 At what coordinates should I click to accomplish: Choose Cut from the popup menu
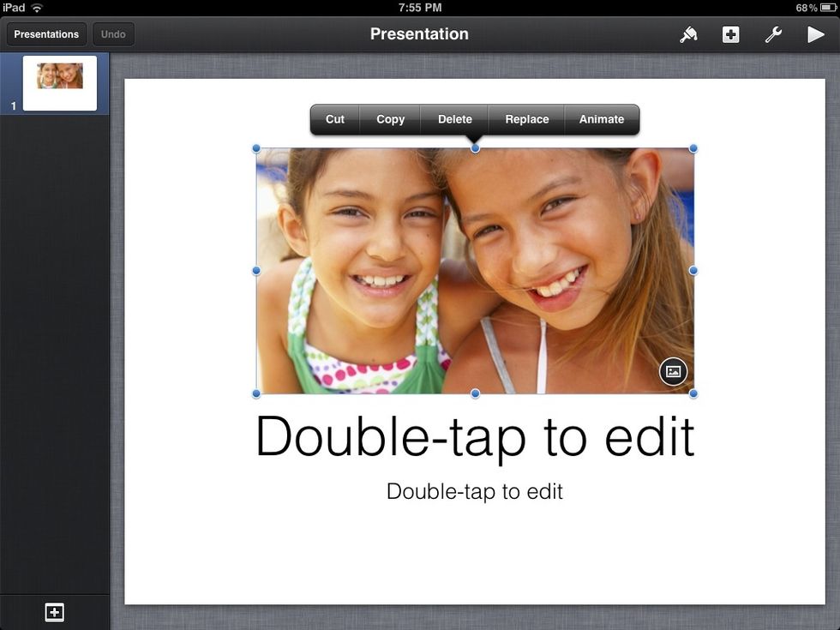(335, 119)
